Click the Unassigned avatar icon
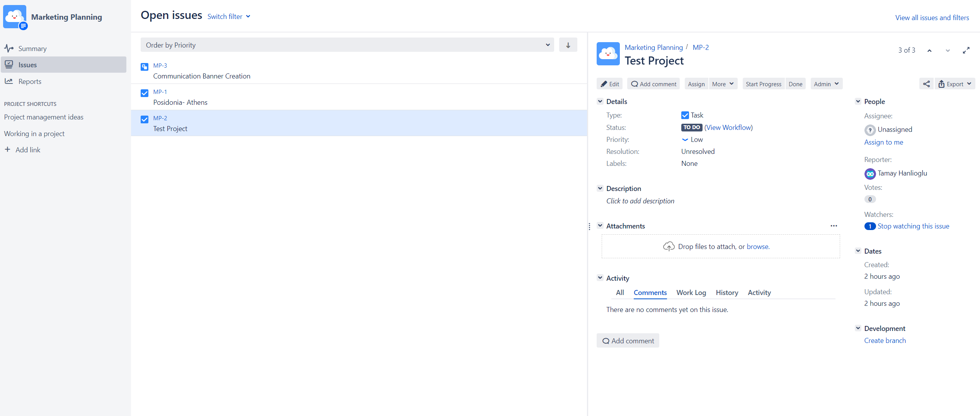This screenshot has width=980, height=416. [870, 130]
